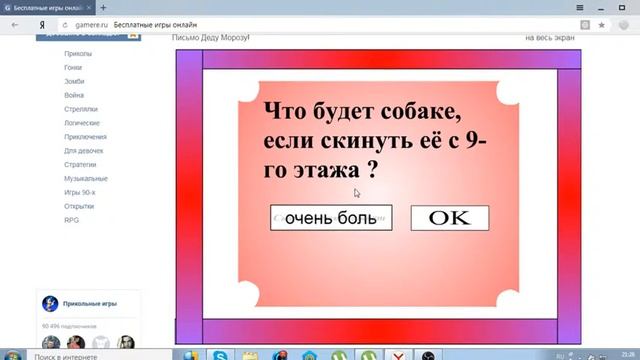Viewport: 640px width, 360px height.
Task: Click the first subscriber avatar in the group widget
Action: point(51,342)
